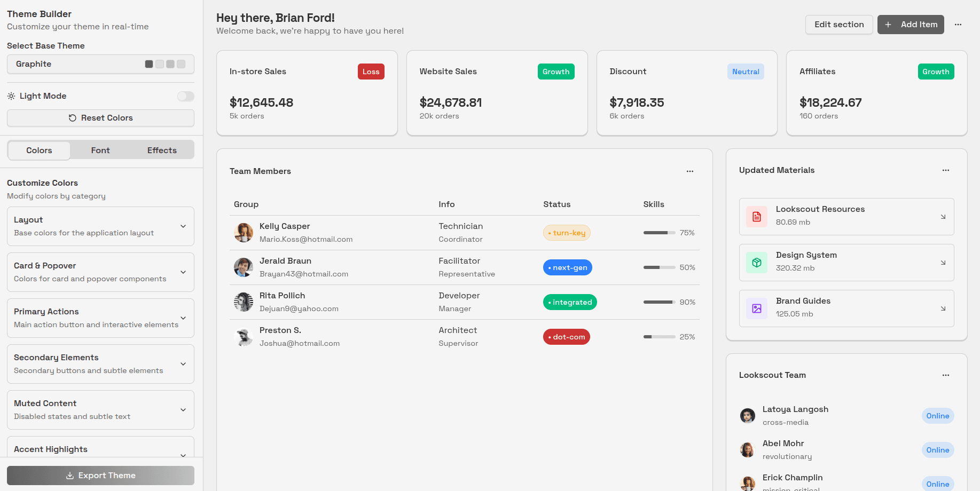Expand the Layout color category
The width and height of the screenshot is (980, 491).
[x=183, y=226]
